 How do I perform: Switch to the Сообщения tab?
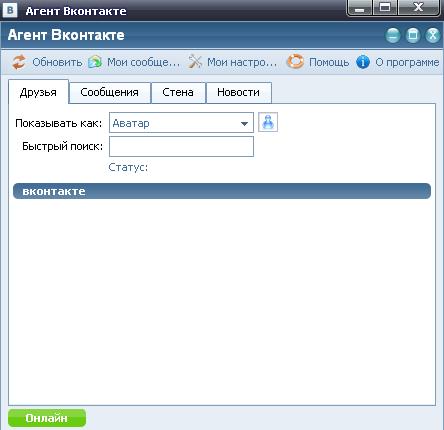[x=110, y=92]
